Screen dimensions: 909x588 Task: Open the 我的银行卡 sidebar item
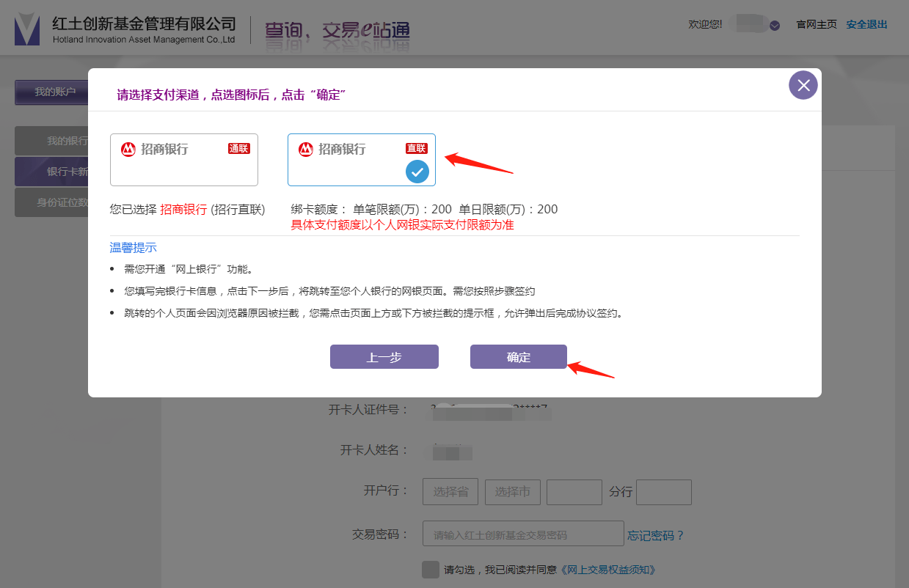coord(51,141)
